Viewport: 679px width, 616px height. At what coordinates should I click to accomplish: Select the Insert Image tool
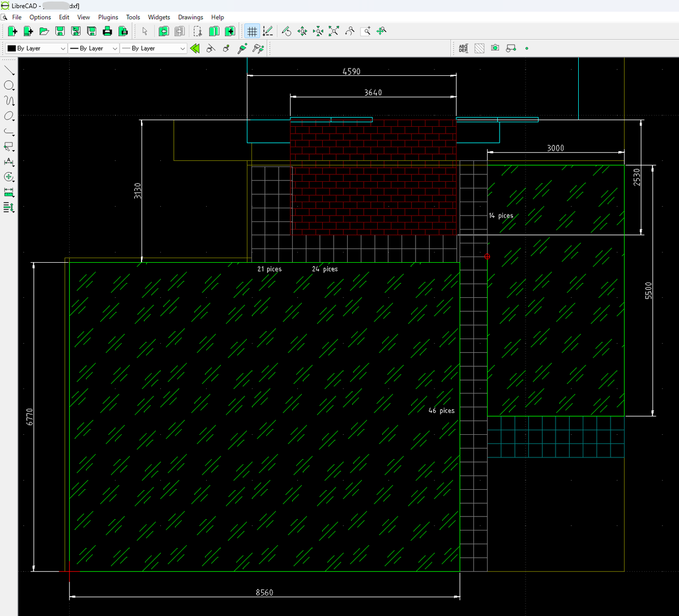click(495, 49)
